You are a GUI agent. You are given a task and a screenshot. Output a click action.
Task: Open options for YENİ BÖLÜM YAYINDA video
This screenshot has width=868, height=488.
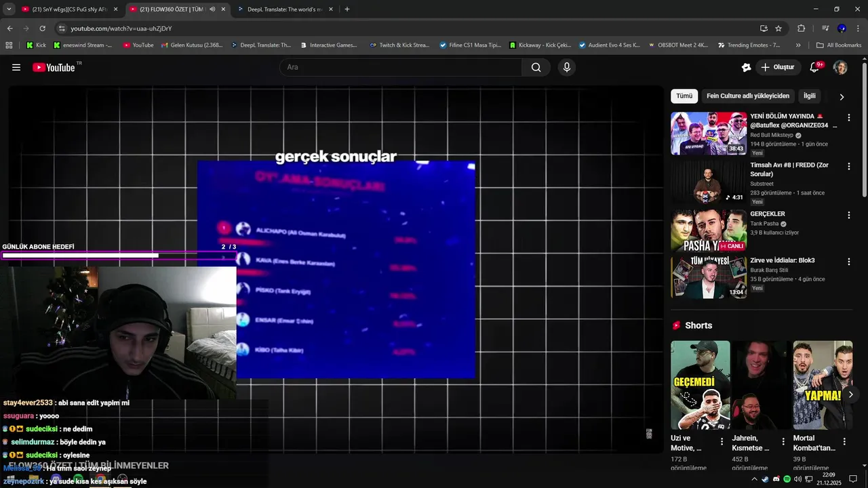(x=848, y=117)
